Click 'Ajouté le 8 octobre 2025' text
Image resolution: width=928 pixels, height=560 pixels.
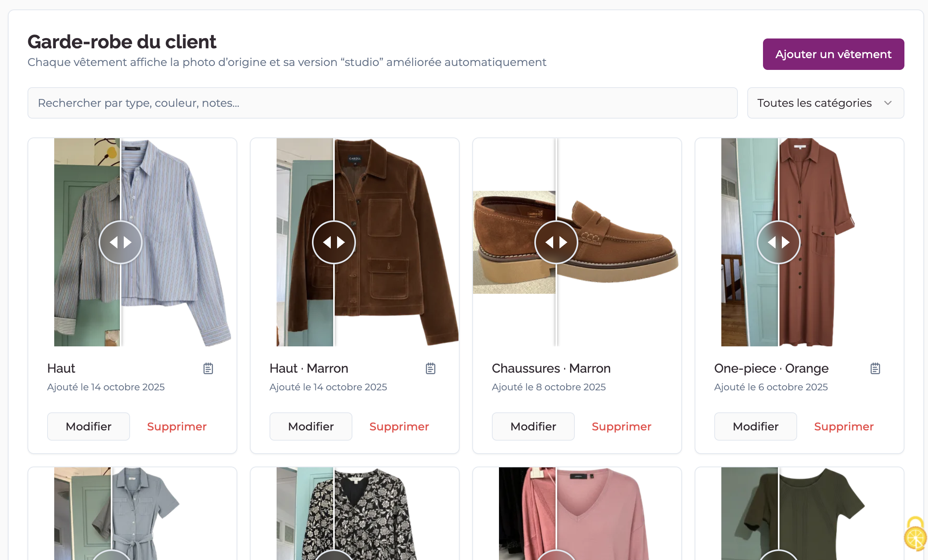coord(549,387)
